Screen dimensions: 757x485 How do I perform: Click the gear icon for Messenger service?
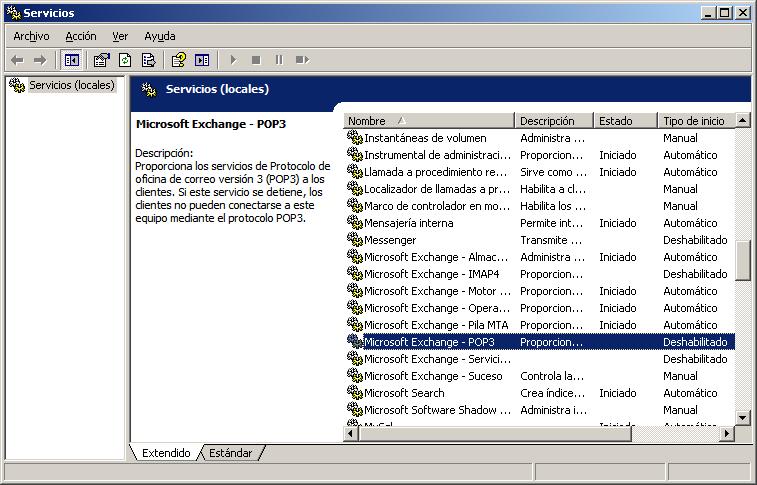[x=354, y=240]
